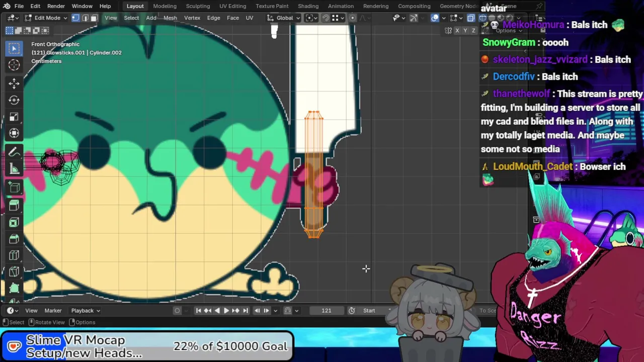This screenshot has height=362, width=644.
Task: Toggle proportional editing
Action: (x=352, y=18)
